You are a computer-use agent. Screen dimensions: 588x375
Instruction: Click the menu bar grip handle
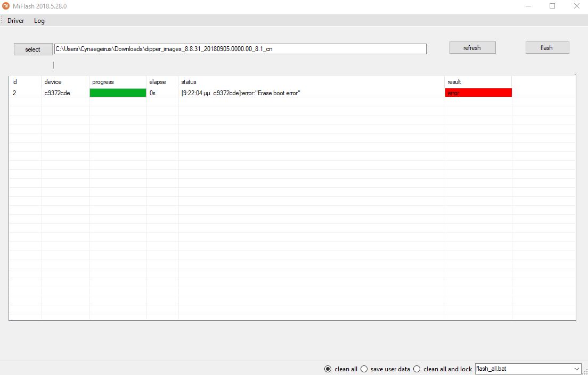point(2,20)
